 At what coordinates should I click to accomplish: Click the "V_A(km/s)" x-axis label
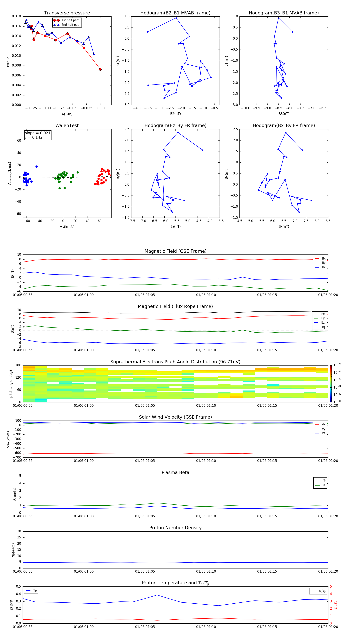[x=67, y=227]
